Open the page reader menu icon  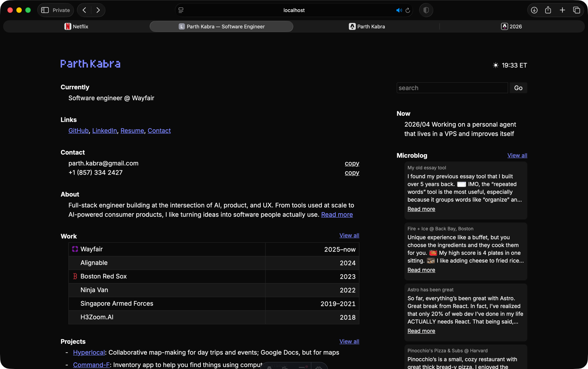point(181,10)
